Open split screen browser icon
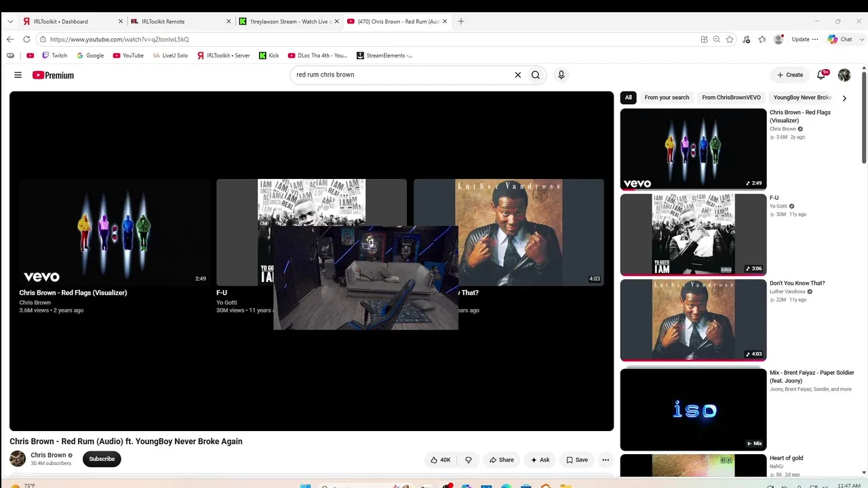 (x=704, y=39)
